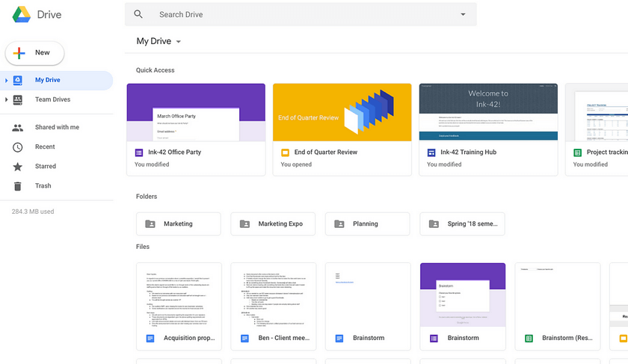Click the Google Drive logo icon
This screenshot has width=628, height=364.
click(x=21, y=14)
